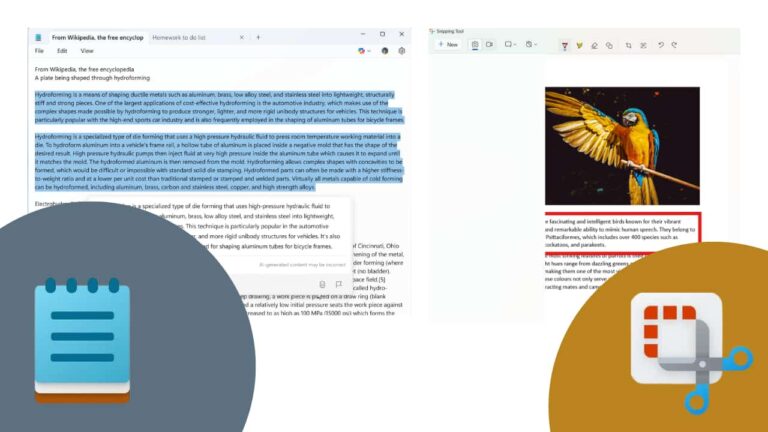Choose the image Crop tool
Viewport: 768px width, 432px height.
click(x=628, y=45)
